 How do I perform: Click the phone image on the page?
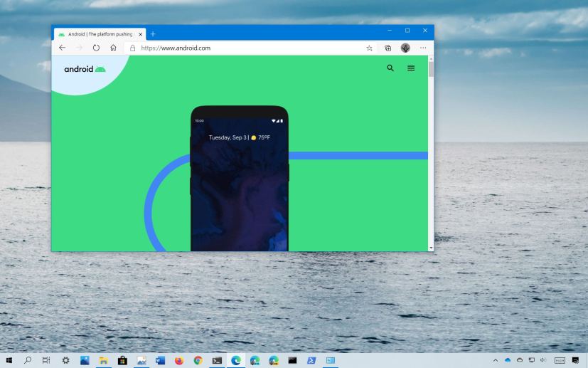239,179
